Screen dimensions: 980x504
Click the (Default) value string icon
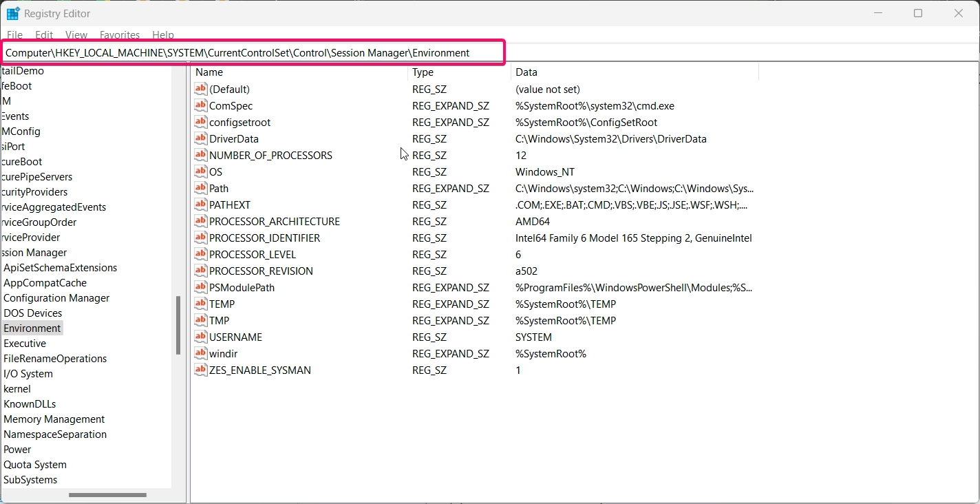[x=200, y=89]
